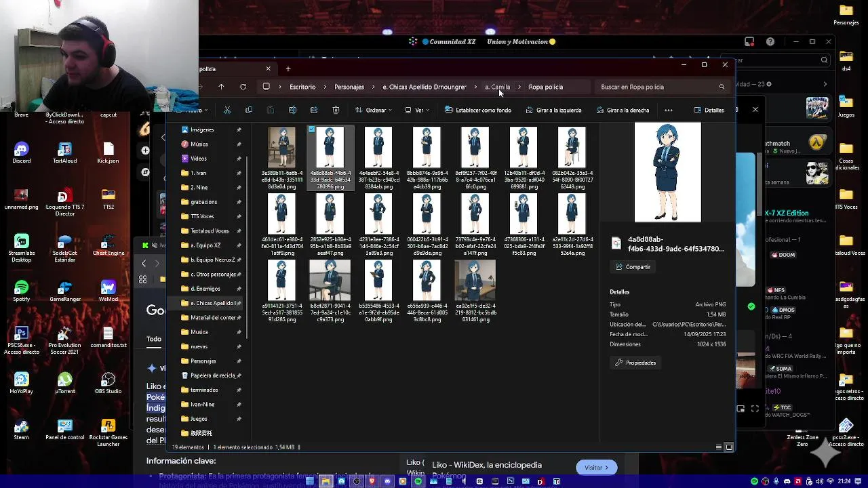The width and height of the screenshot is (868, 488).
Task: Expand chevron after Personajes in breadcrumb
Action: [374, 87]
